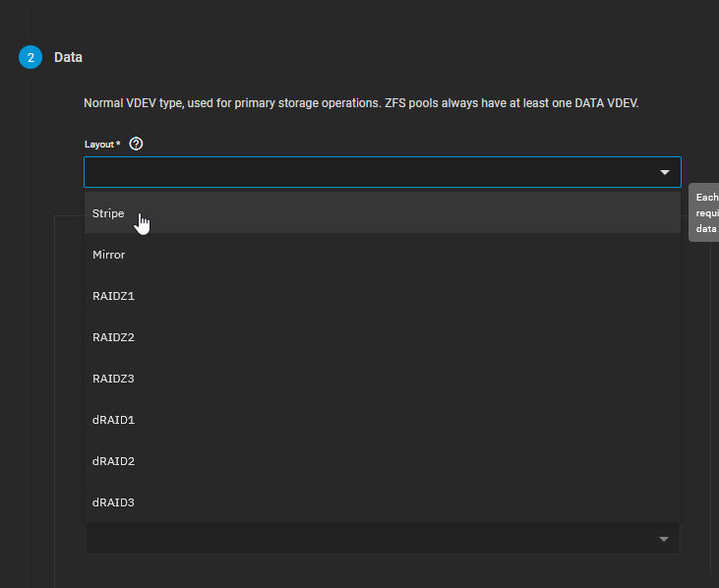
Task: Open the Data step header
Action: coord(68,58)
